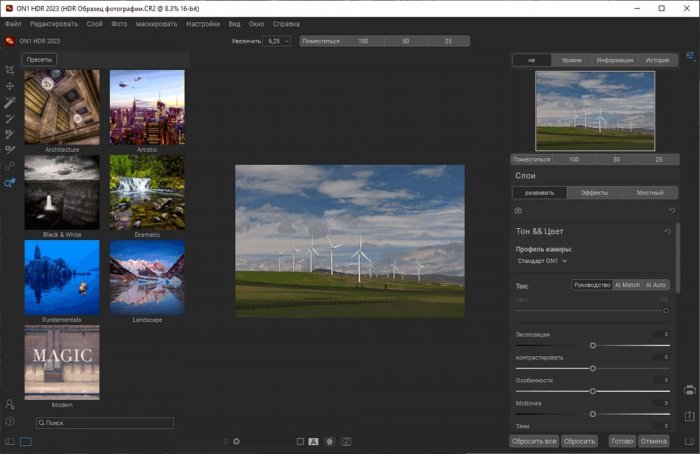Image resolution: width=700 pixels, height=454 pixels.
Task: Open the Справка menu
Action: tap(286, 24)
